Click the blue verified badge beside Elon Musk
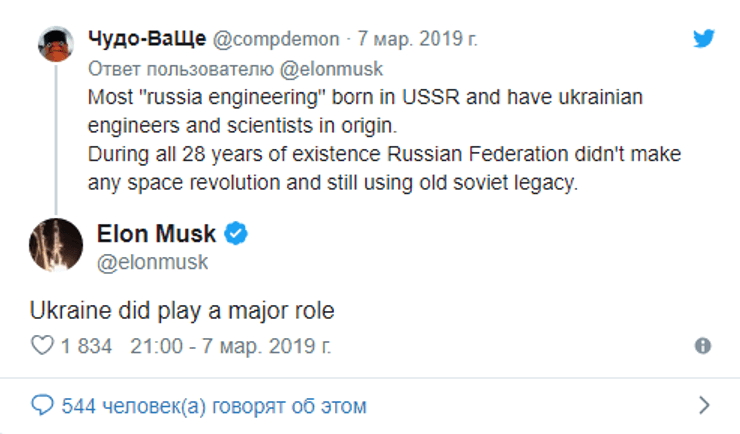This screenshot has height=434, width=740. point(236,234)
